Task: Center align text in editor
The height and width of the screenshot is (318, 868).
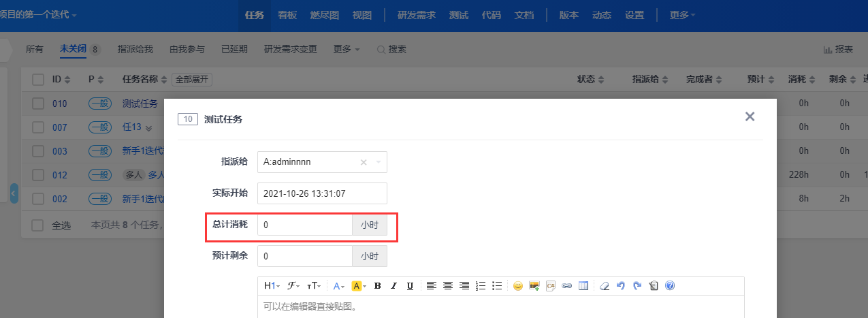Action: pyautogui.click(x=448, y=286)
